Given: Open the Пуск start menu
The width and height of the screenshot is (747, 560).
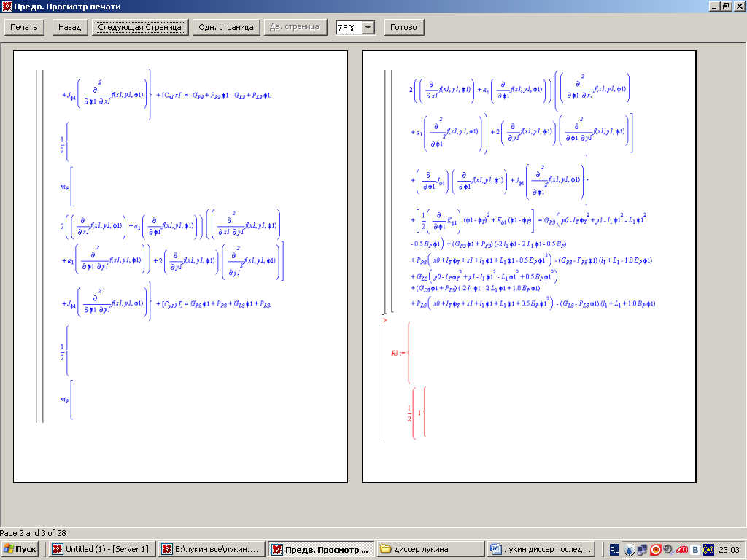Looking at the screenshot, I should pos(20,549).
